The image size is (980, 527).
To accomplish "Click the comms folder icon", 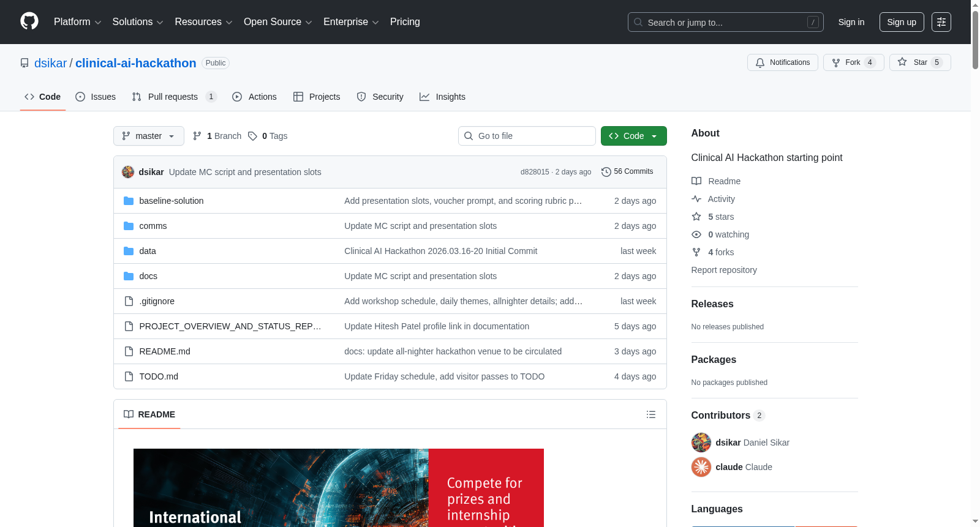I will pyautogui.click(x=129, y=226).
